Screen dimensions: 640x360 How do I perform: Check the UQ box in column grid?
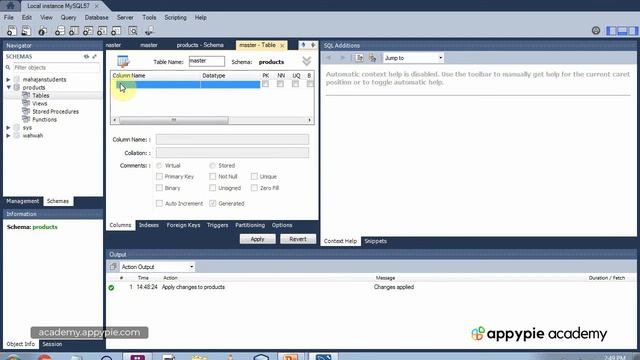click(x=295, y=84)
